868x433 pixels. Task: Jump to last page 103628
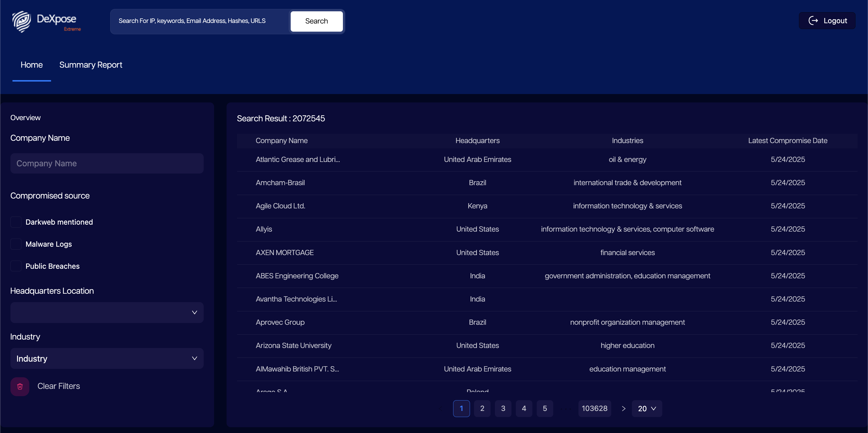tap(594, 408)
